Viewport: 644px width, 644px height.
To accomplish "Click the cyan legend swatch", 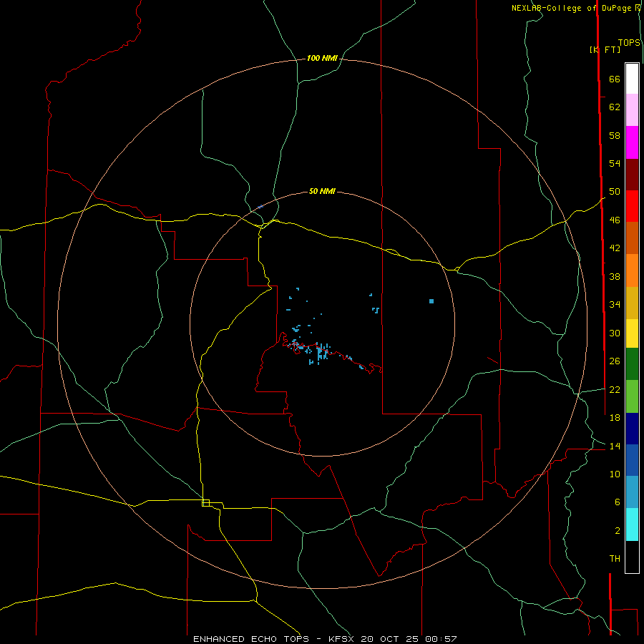I will [x=632, y=525].
